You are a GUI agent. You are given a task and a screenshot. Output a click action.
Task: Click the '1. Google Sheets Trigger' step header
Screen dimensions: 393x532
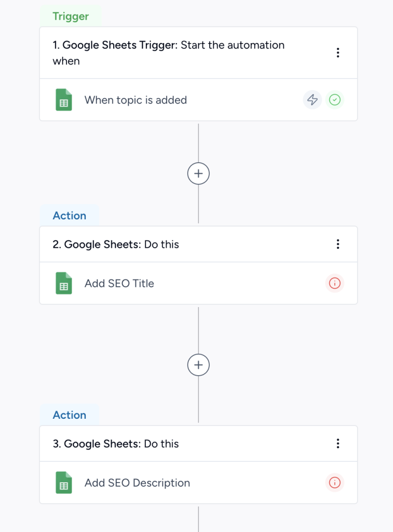[x=168, y=52]
